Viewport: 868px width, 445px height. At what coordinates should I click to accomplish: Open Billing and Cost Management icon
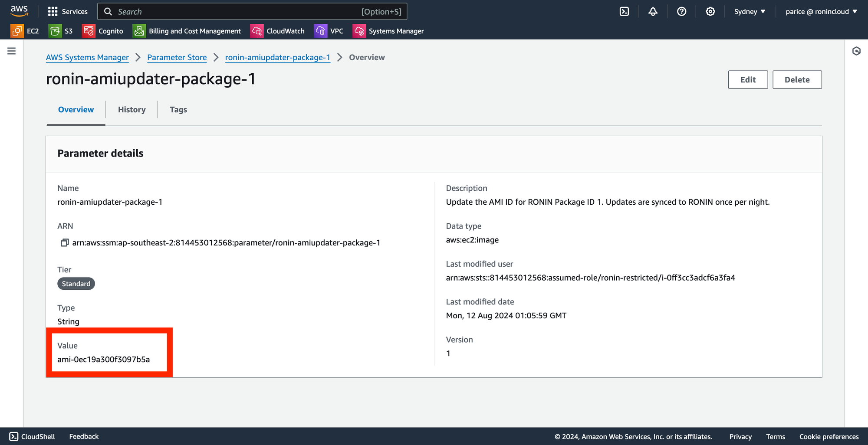click(139, 31)
